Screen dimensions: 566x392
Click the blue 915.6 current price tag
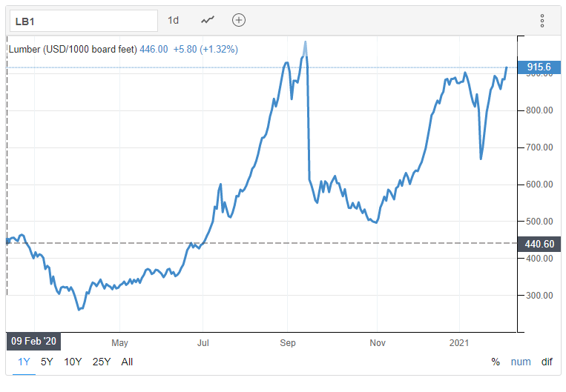pyautogui.click(x=539, y=67)
